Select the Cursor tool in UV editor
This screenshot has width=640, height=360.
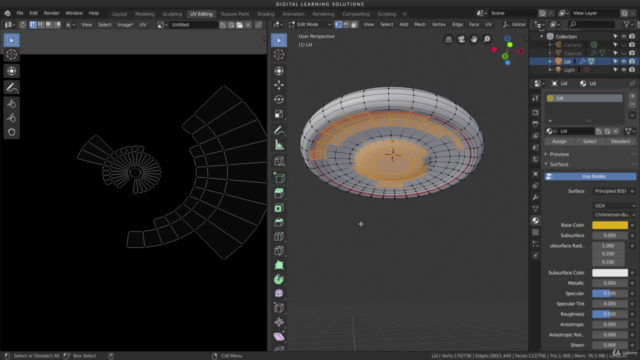(x=11, y=54)
